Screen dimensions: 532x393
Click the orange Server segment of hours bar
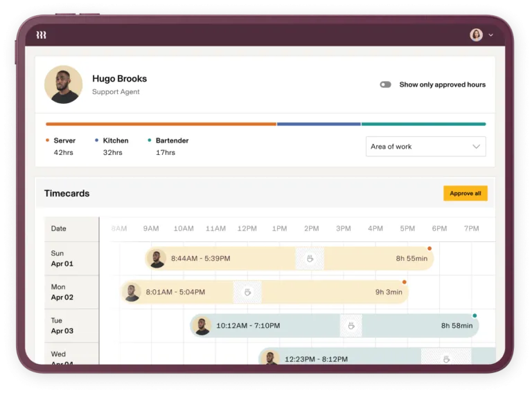pos(161,124)
